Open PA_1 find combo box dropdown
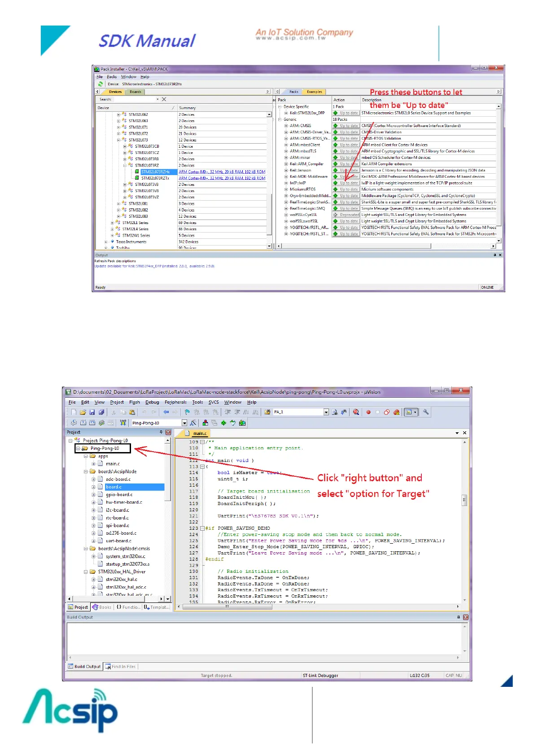The height and width of the screenshot is (756, 534). pyautogui.click(x=326, y=412)
